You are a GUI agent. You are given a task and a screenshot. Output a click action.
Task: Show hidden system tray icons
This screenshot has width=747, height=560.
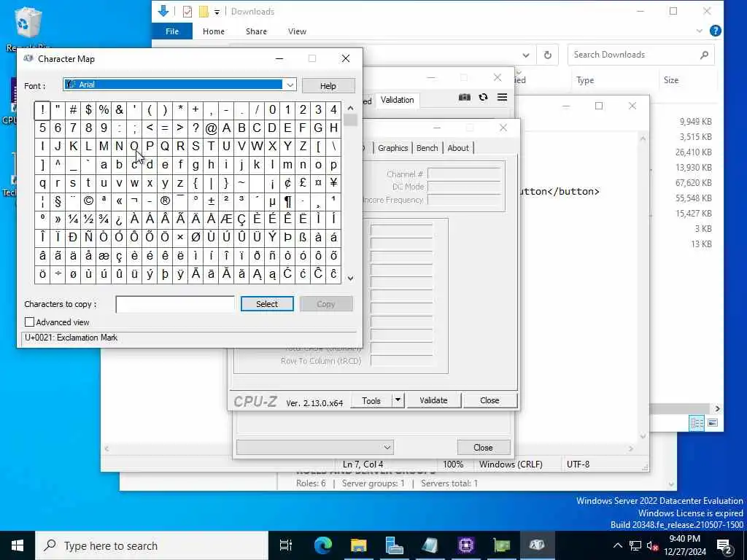pos(617,545)
